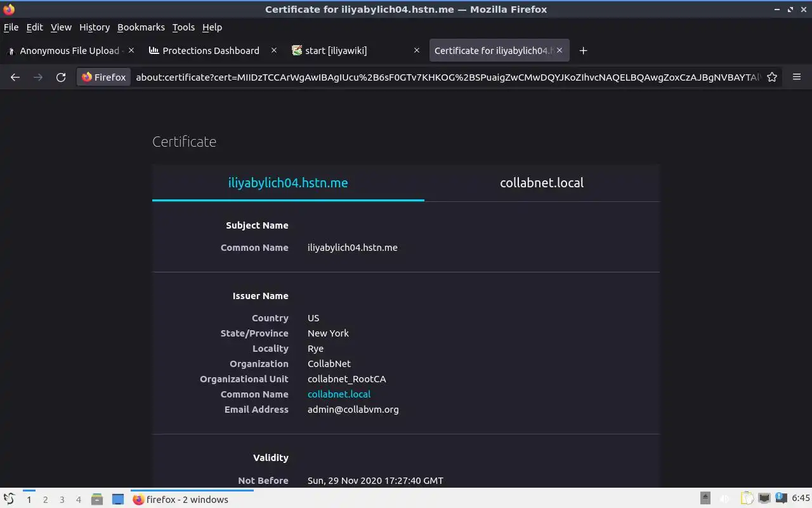Select the iliyabylich04.hstn.me certificate tab
Screen dimensions: 812x508
point(288,183)
